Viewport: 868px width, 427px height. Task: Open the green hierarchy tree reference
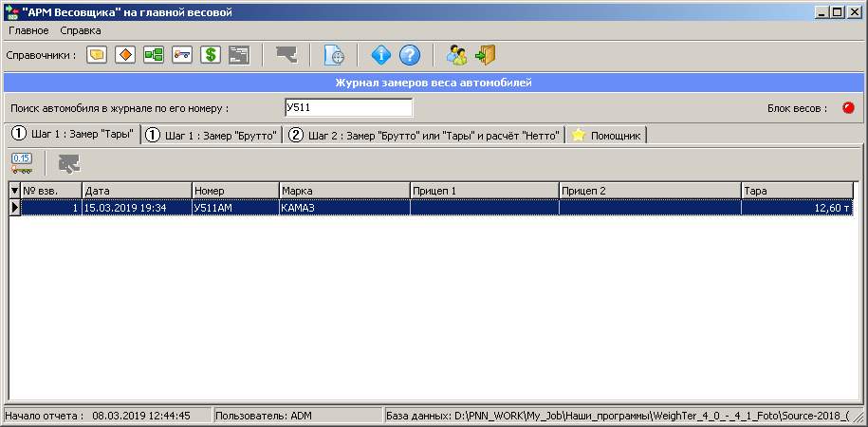[x=153, y=55]
